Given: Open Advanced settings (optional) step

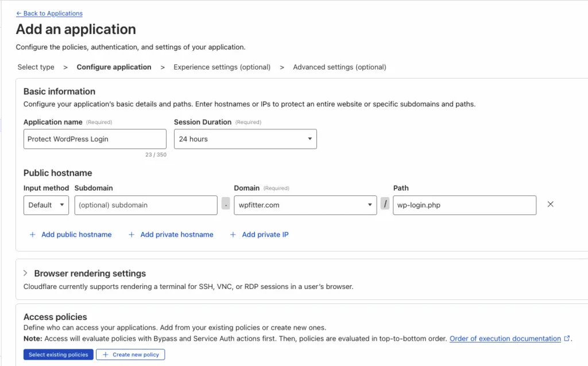Looking at the screenshot, I should pos(339,67).
